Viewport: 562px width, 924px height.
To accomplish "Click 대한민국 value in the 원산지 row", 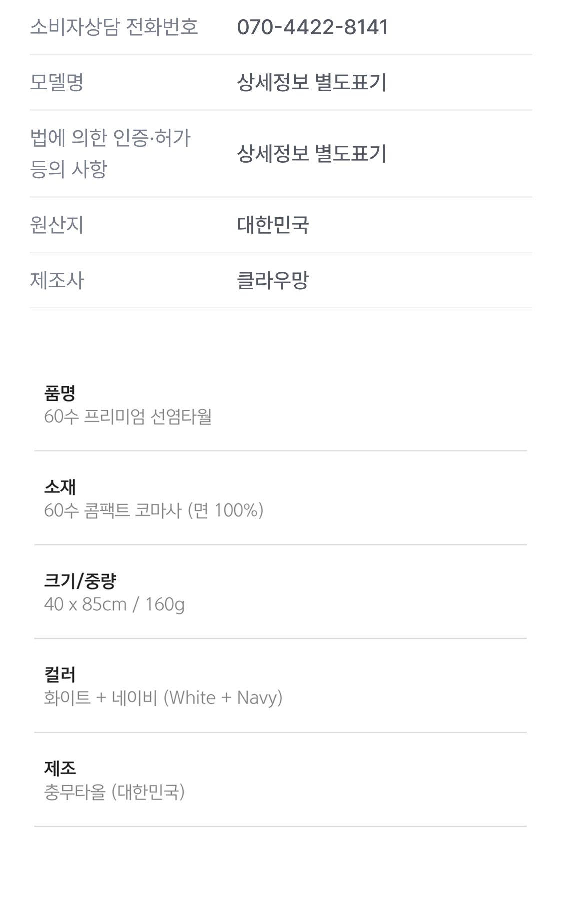I will pos(273,225).
